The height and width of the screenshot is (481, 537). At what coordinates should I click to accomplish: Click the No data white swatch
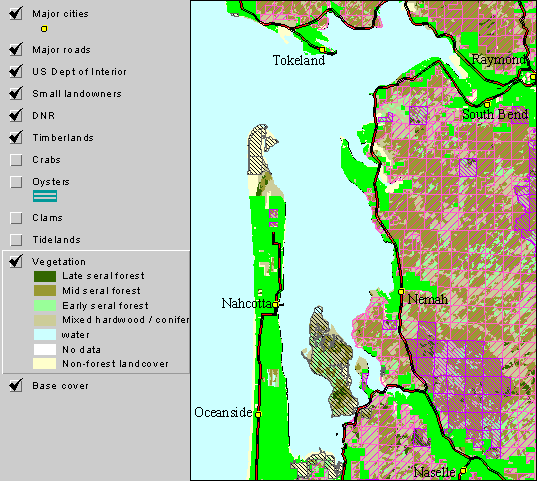click(45, 349)
